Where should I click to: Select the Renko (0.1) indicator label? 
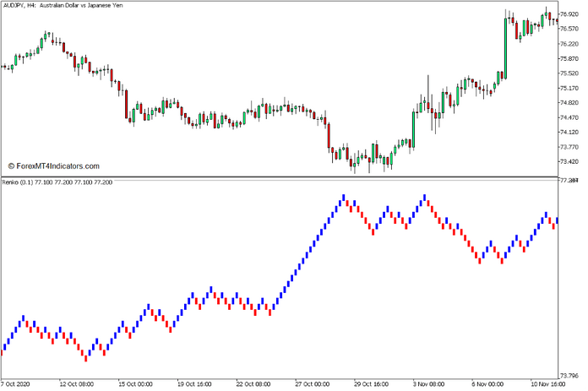click(57, 182)
